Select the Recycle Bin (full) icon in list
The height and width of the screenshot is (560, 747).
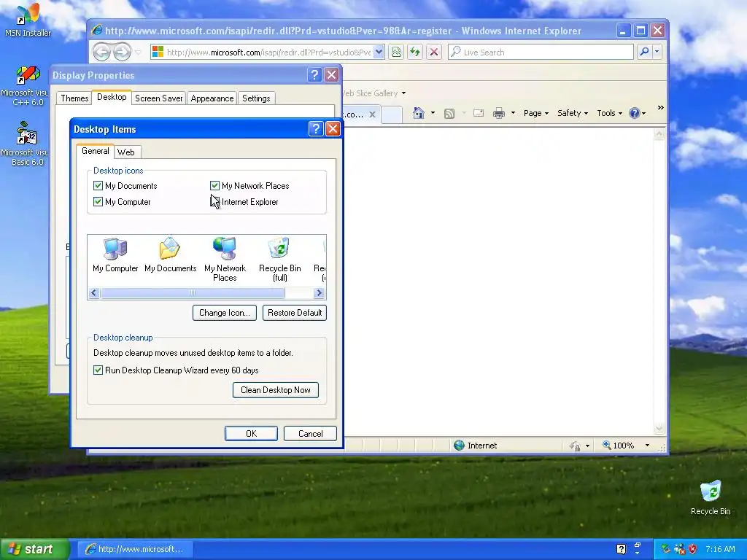pos(279,260)
